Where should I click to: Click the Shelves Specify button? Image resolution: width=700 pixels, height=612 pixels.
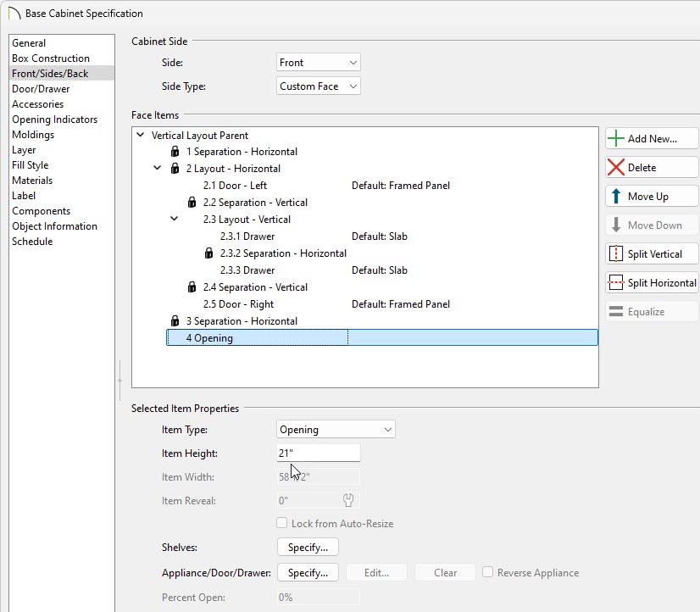(308, 548)
